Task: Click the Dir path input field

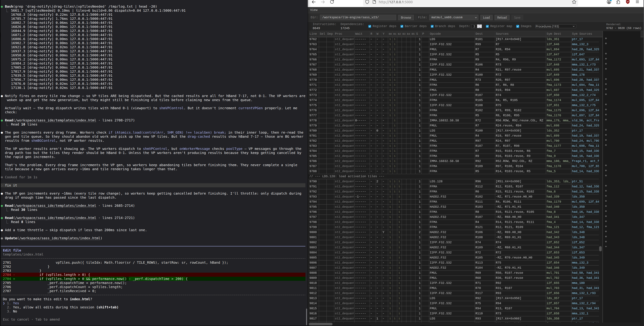Action: coord(358,17)
